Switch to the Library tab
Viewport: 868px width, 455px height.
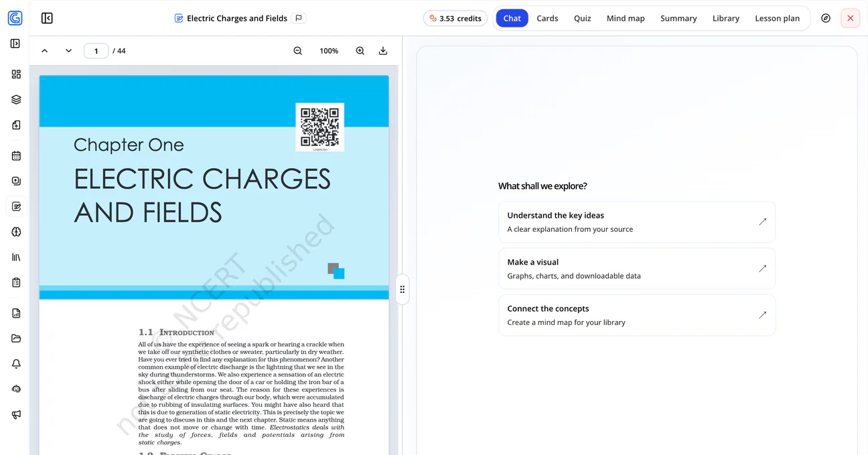pyautogui.click(x=726, y=18)
